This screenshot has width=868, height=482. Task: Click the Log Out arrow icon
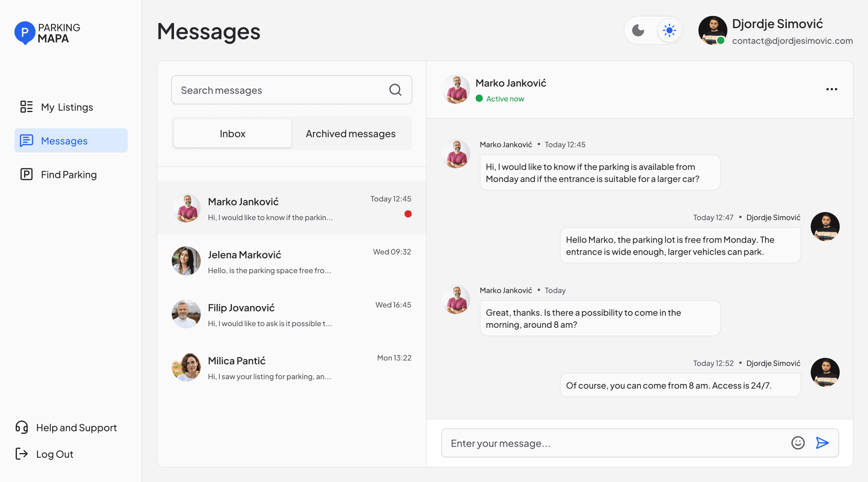pos(22,454)
